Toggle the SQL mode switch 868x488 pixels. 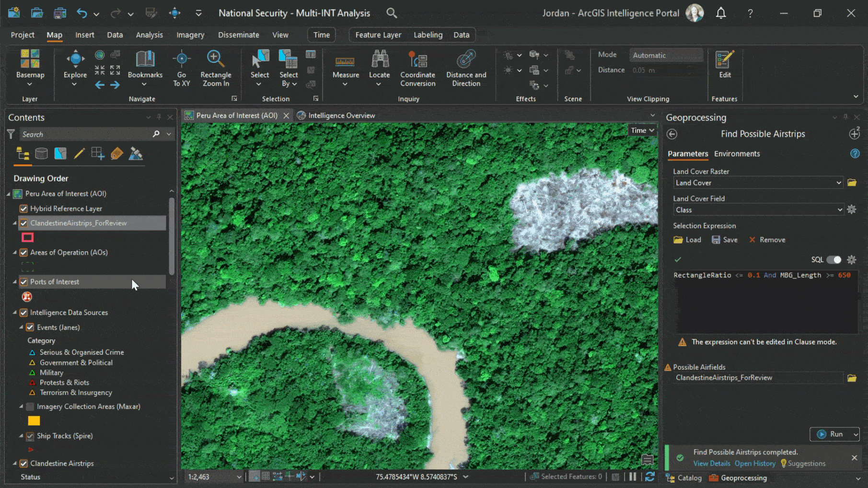tap(833, 260)
